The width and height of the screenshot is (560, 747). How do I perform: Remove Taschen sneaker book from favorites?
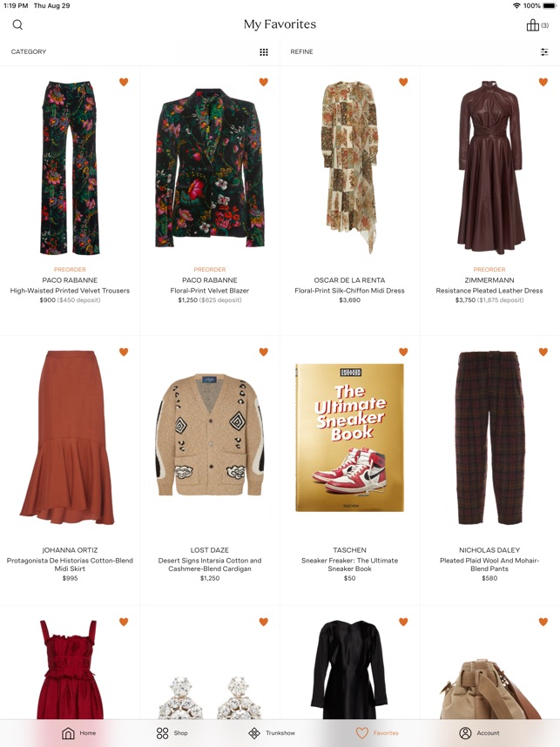tap(403, 352)
